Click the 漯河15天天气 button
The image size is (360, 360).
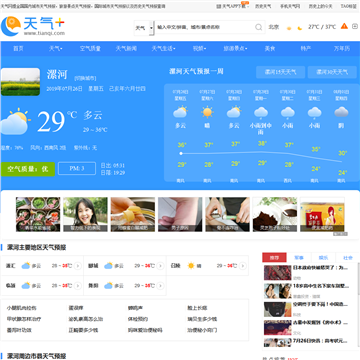click(280, 72)
